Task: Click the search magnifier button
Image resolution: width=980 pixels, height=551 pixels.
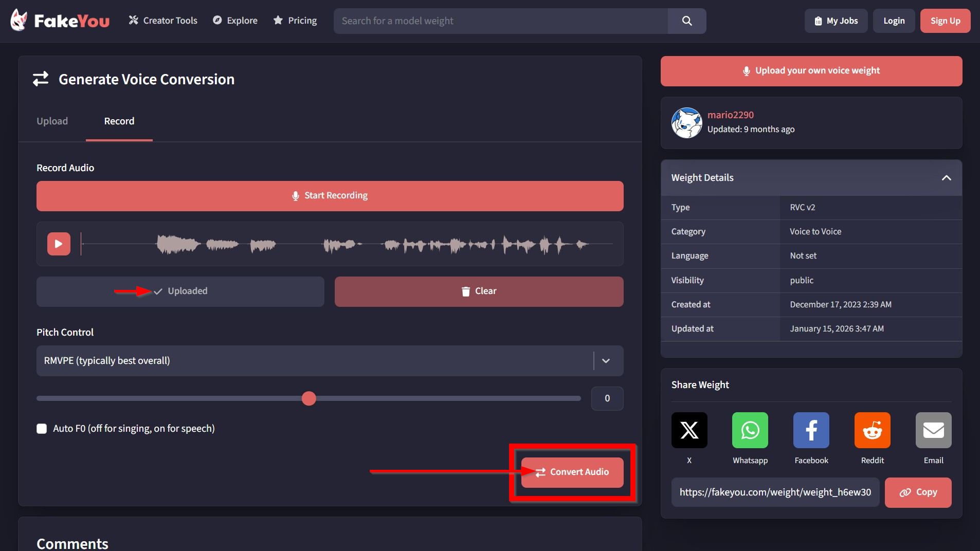Action: [687, 21]
